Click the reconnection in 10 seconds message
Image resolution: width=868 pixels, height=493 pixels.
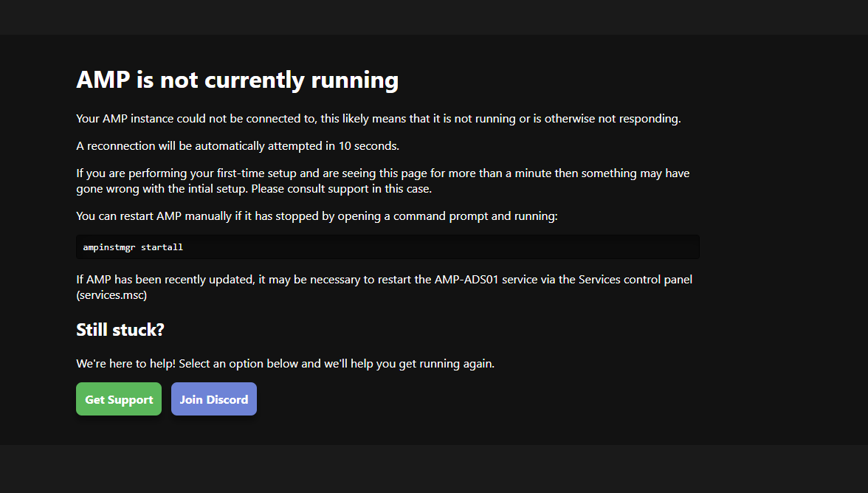point(238,146)
